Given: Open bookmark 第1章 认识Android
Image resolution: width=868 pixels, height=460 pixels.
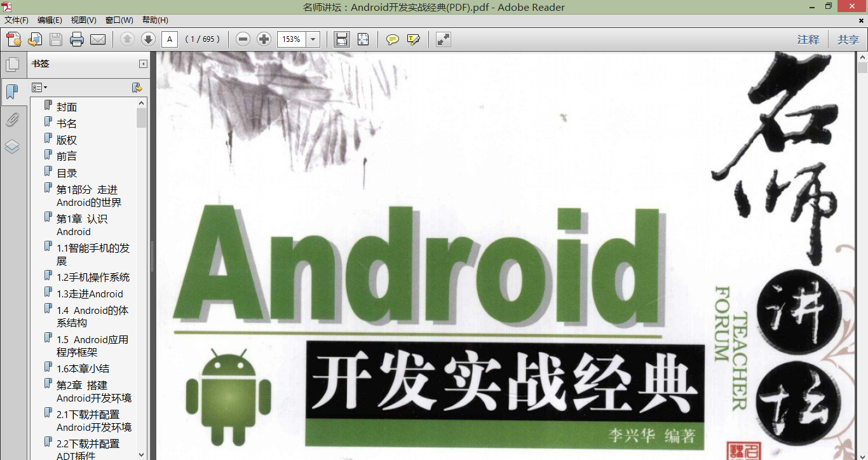Looking at the screenshot, I should coord(82,226).
